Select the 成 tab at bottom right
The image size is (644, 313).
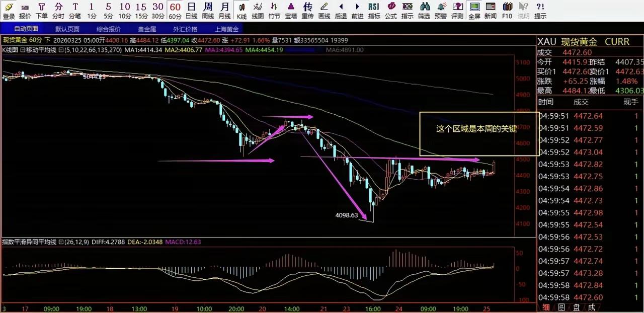coord(592,307)
